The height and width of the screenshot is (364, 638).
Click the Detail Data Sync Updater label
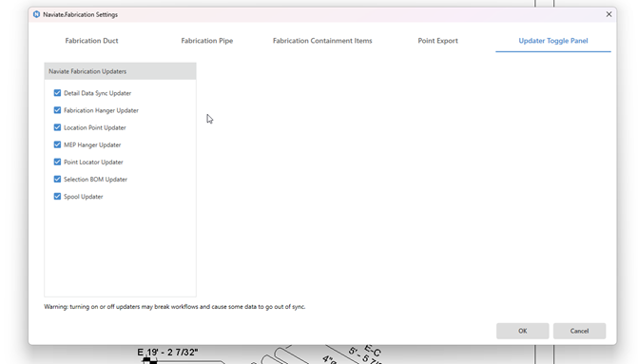click(97, 93)
